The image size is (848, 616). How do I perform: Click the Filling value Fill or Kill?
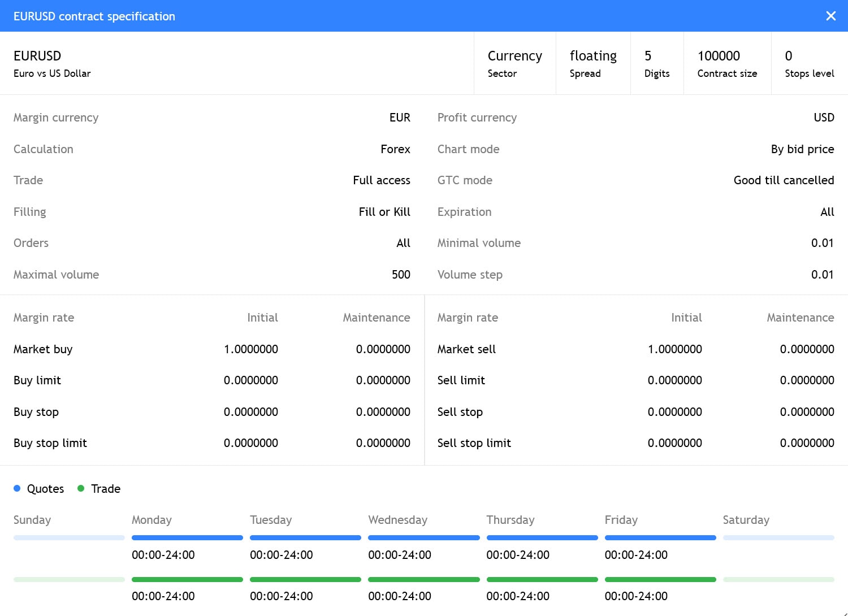(384, 211)
